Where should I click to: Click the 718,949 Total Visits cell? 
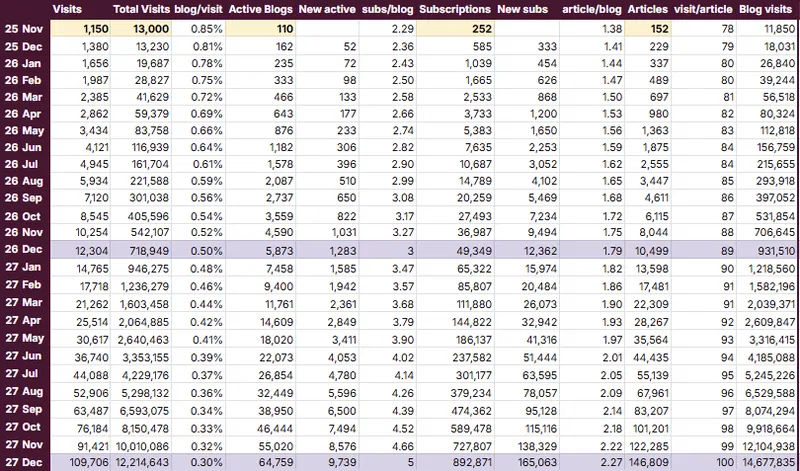tap(141, 251)
